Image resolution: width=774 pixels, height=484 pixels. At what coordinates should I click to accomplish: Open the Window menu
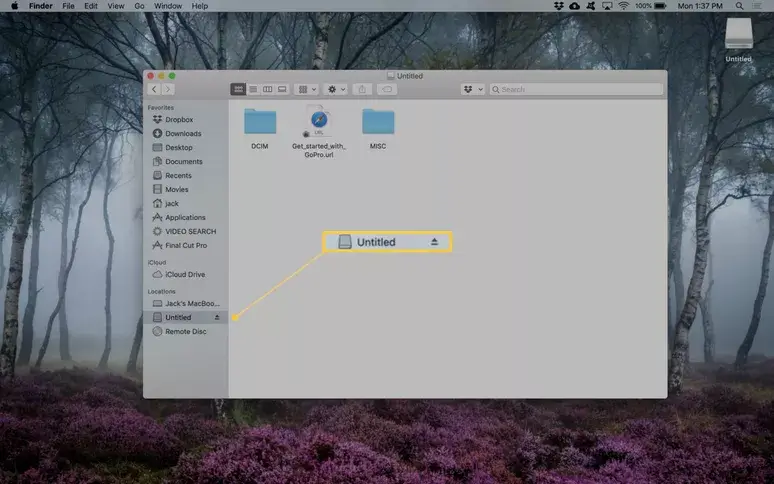168,6
